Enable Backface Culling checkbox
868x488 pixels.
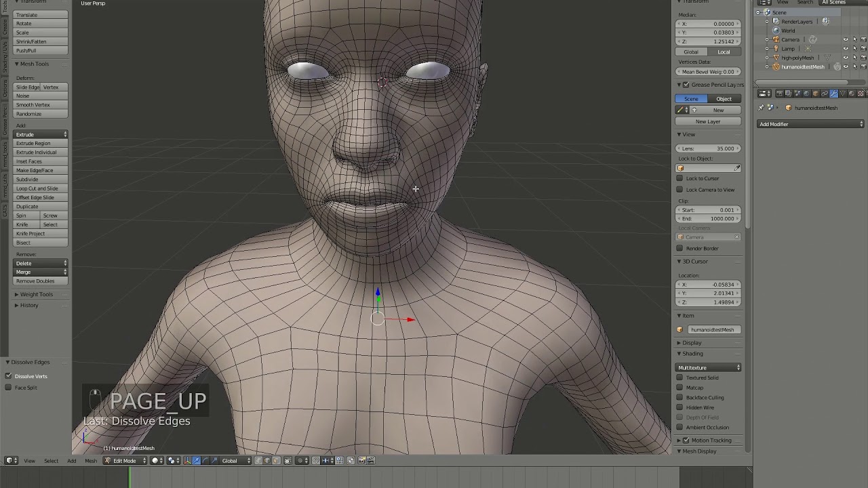679,397
